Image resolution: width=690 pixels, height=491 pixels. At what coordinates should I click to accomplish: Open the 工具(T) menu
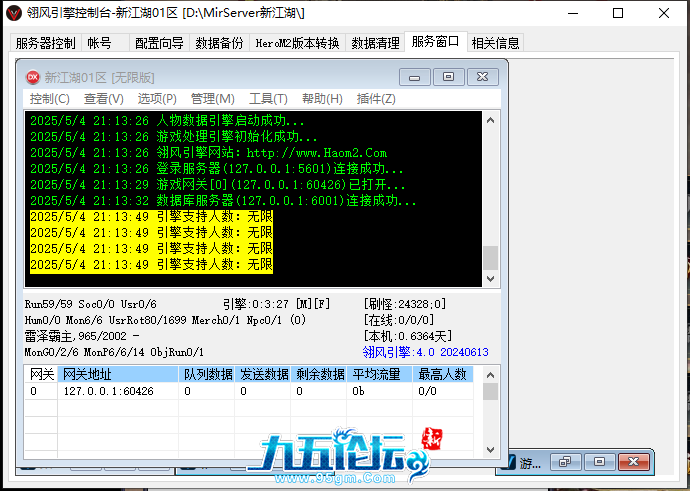click(268, 99)
